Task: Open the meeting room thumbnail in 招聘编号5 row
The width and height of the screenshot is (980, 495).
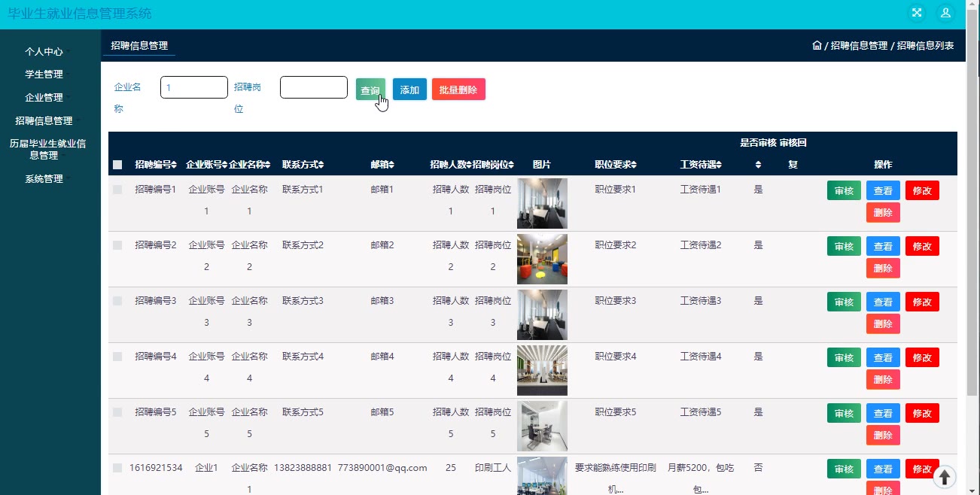Action: tap(542, 426)
